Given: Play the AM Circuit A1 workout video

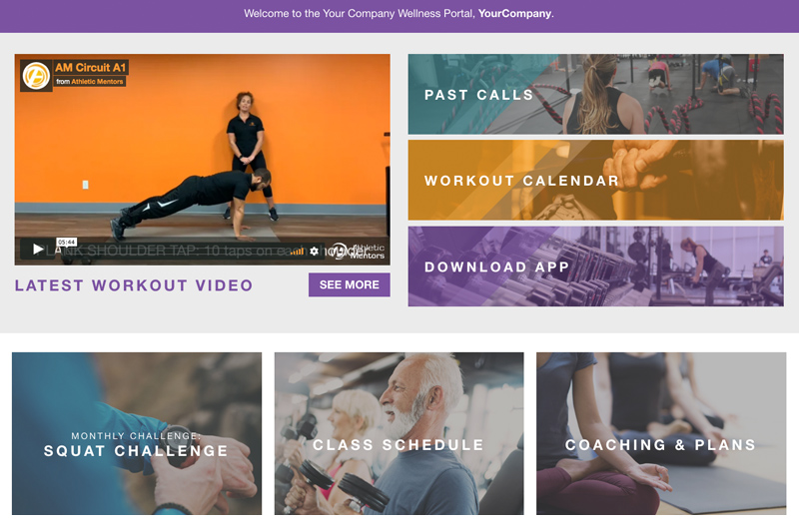Looking at the screenshot, I should pyautogui.click(x=37, y=249).
